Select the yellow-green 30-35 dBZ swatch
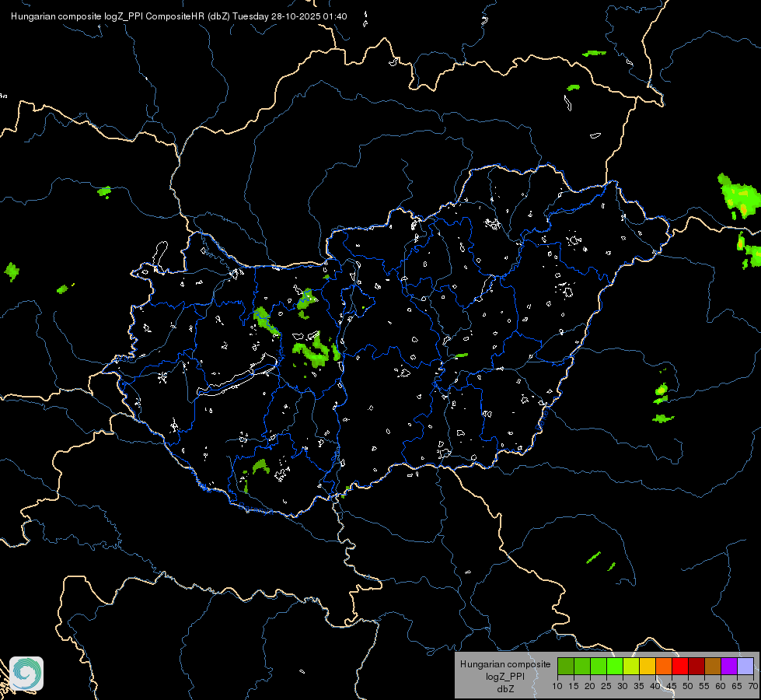761x700 pixels. point(631,666)
